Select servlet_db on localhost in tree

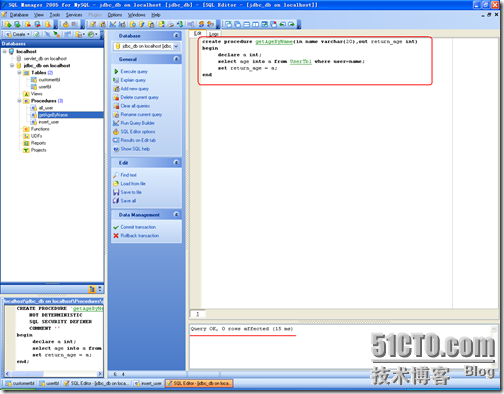click(45, 59)
